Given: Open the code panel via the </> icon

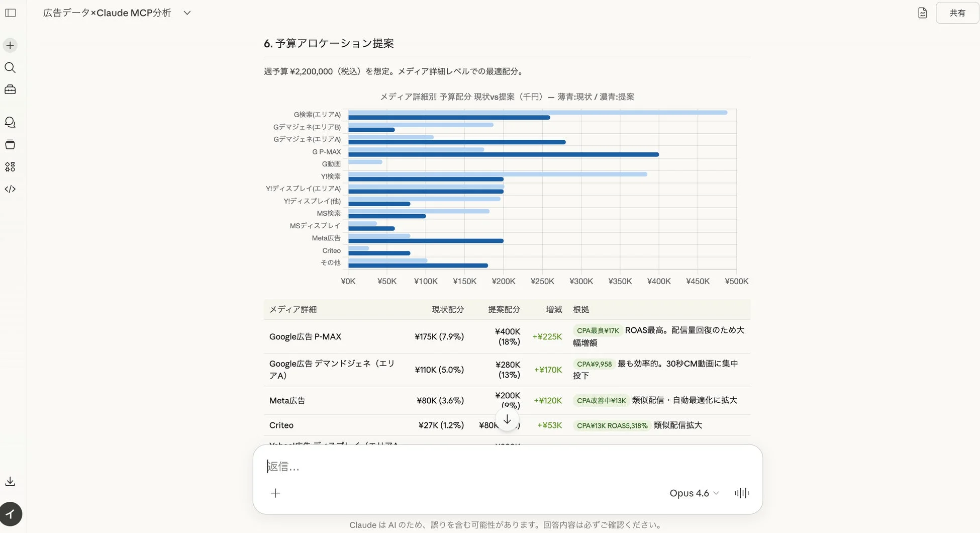Looking at the screenshot, I should [x=10, y=189].
